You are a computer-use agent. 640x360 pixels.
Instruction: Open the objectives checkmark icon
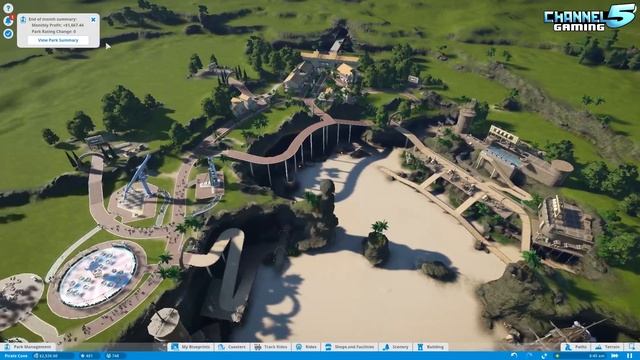point(8,33)
